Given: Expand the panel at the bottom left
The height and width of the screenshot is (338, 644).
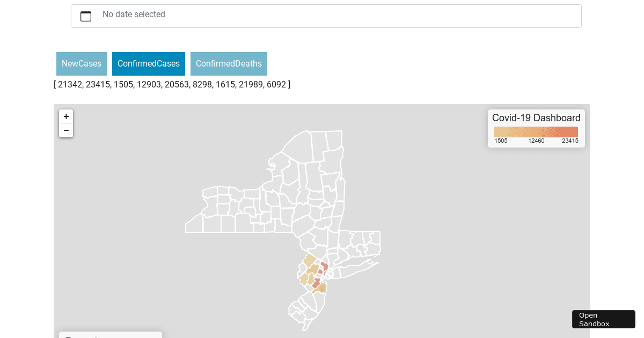Looking at the screenshot, I should (x=110, y=335).
